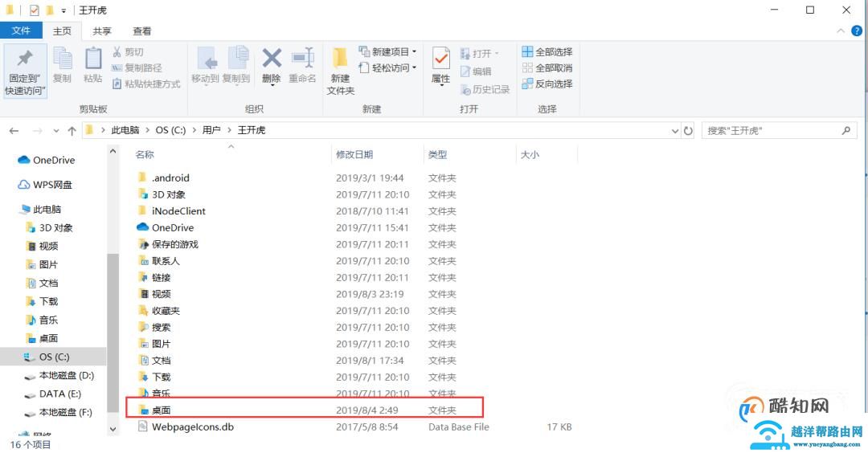Select 粘贴快捷方式 in ribbon

(146, 84)
